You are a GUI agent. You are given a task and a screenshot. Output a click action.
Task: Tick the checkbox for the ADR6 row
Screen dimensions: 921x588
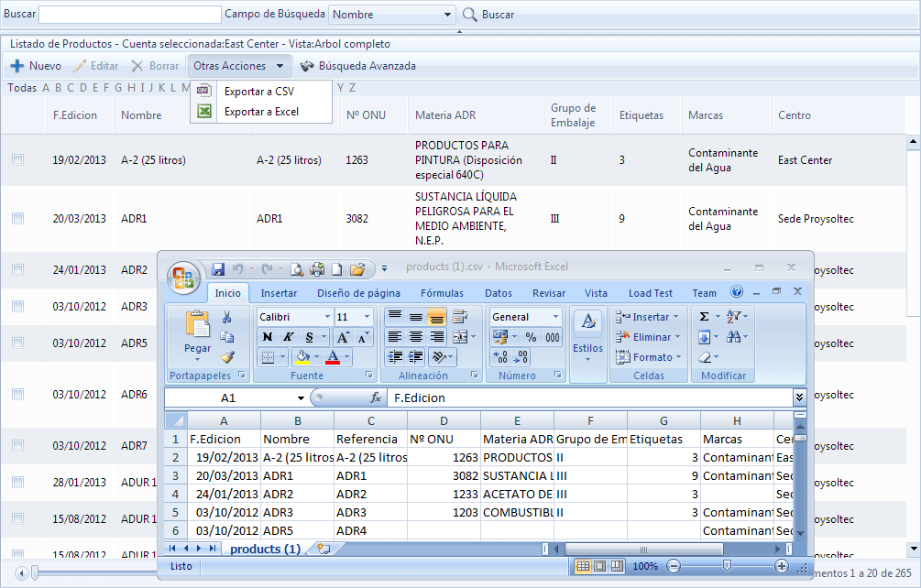pyautogui.click(x=18, y=395)
